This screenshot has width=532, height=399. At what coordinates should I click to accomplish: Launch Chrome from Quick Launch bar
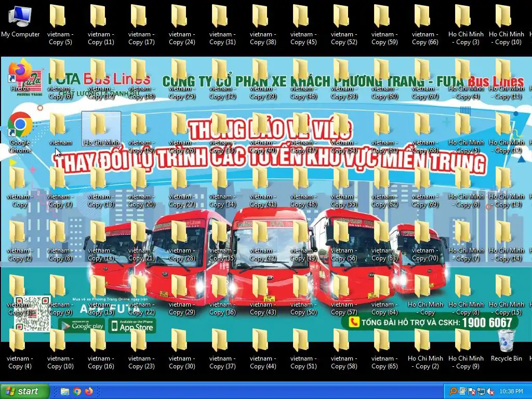(x=77, y=392)
